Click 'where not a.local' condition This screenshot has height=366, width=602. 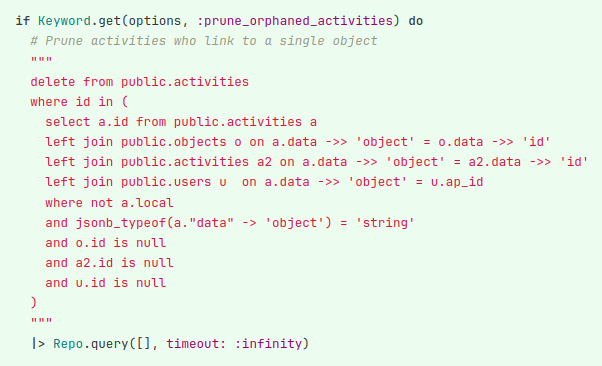[109, 203]
